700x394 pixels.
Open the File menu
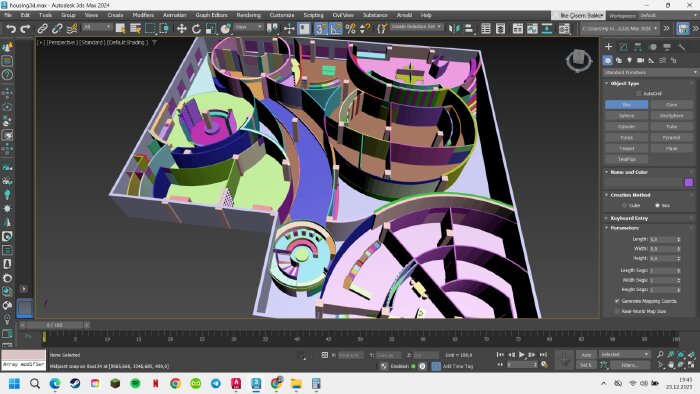pos(8,15)
